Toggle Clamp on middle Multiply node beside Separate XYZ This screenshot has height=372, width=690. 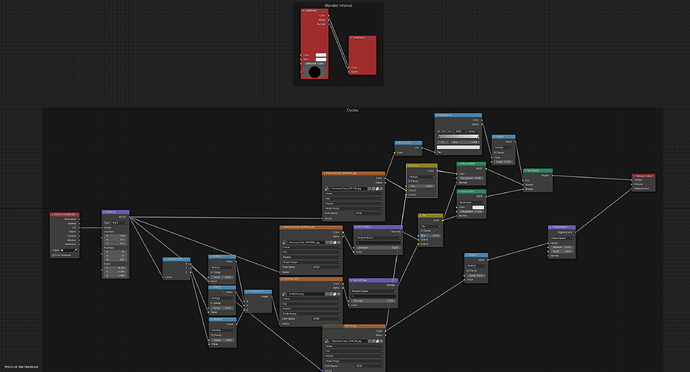point(212,303)
